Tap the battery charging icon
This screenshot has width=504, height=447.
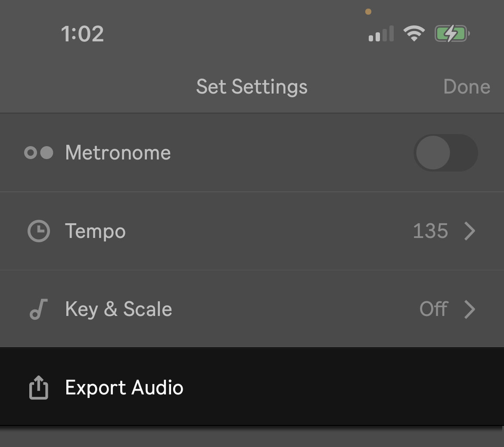(x=452, y=34)
